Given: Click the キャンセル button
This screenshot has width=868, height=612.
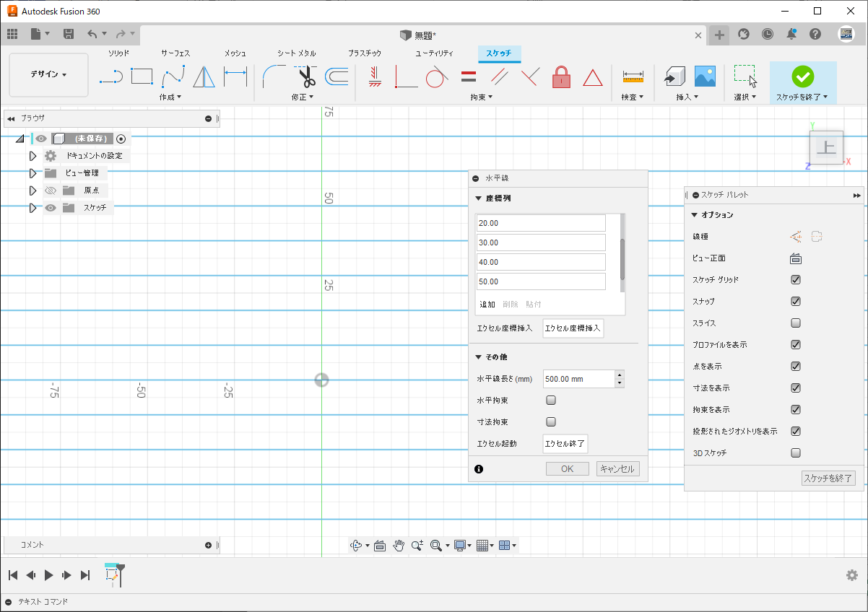Looking at the screenshot, I should [x=617, y=469].
